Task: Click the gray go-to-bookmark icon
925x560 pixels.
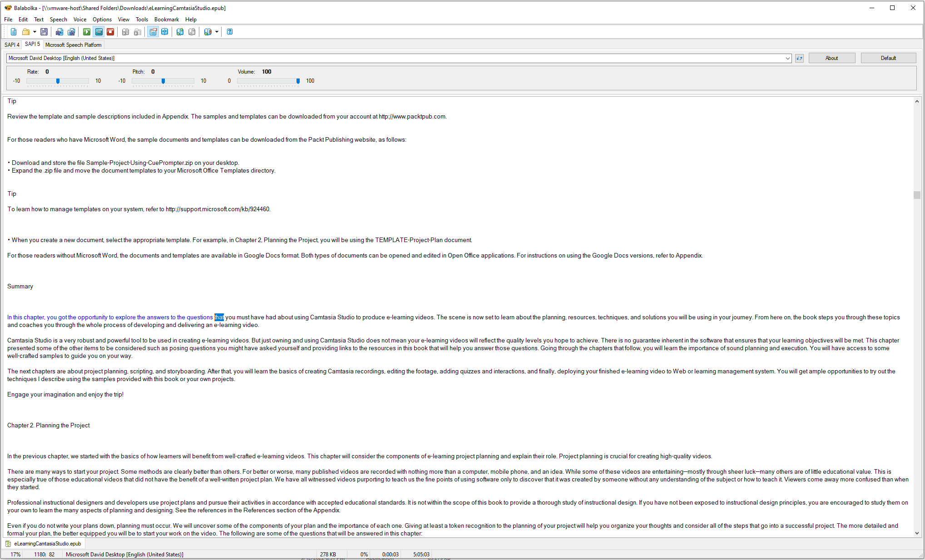Action: (x=192, y=32)
